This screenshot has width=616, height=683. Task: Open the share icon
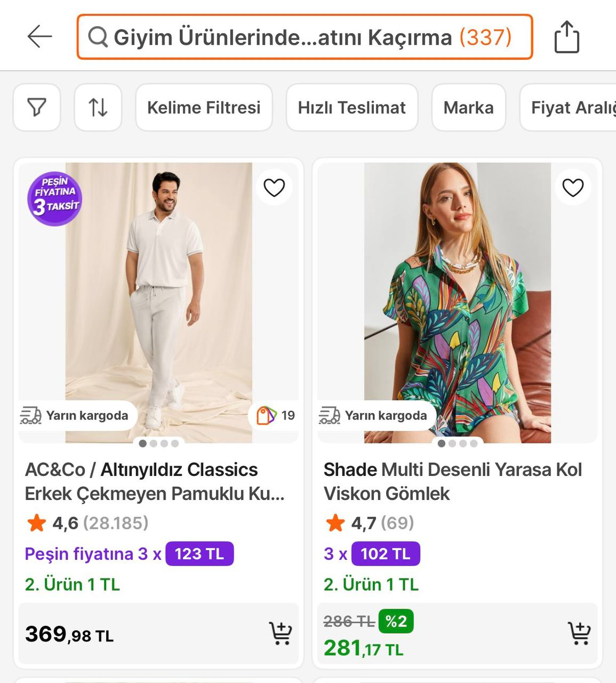pos(566,37)
